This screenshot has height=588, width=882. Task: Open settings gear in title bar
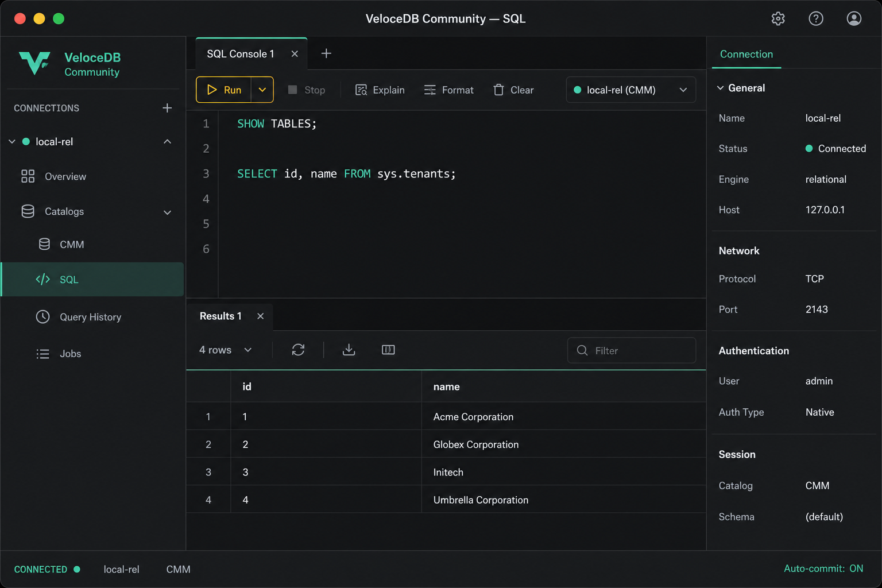tap(778, 18)
